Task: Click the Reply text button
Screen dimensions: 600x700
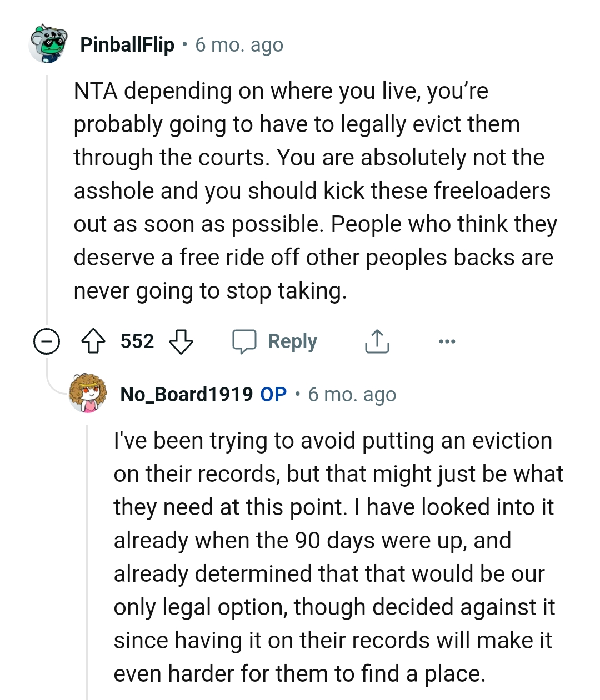Action: (x=292, y=341)
